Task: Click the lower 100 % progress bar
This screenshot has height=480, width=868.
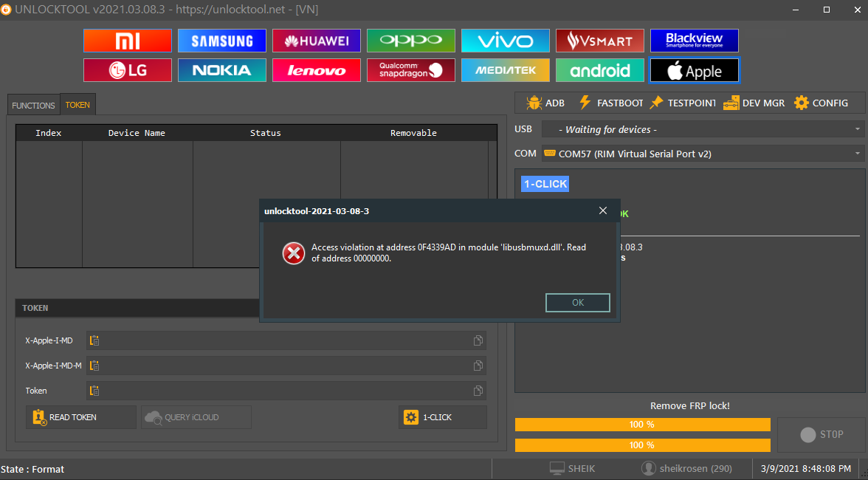Action: 643,445
